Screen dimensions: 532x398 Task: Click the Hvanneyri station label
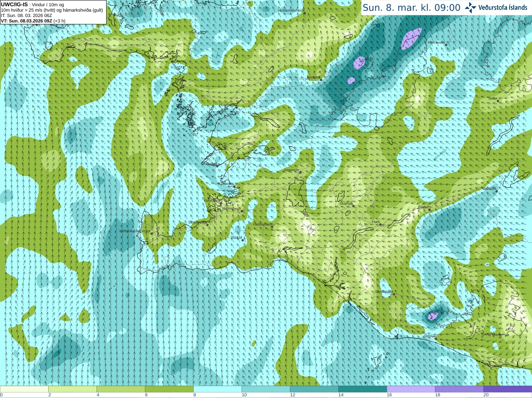(227, 105)
